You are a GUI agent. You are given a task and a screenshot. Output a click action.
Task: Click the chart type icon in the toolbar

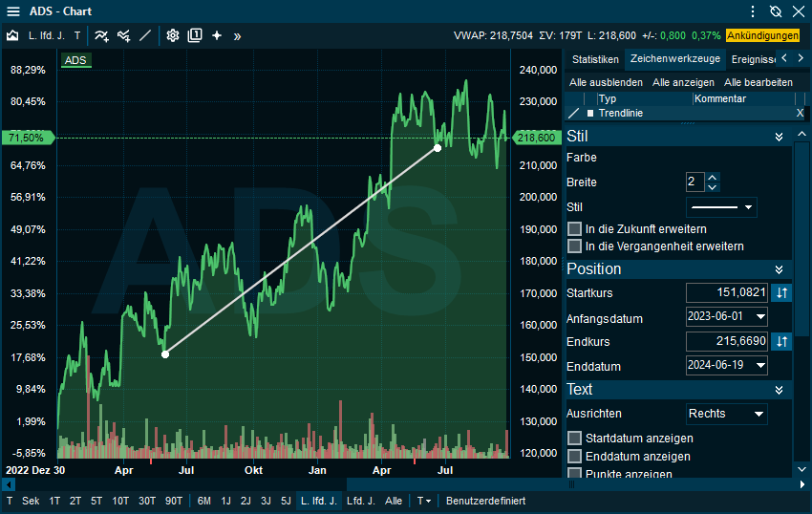coord(12,35)
